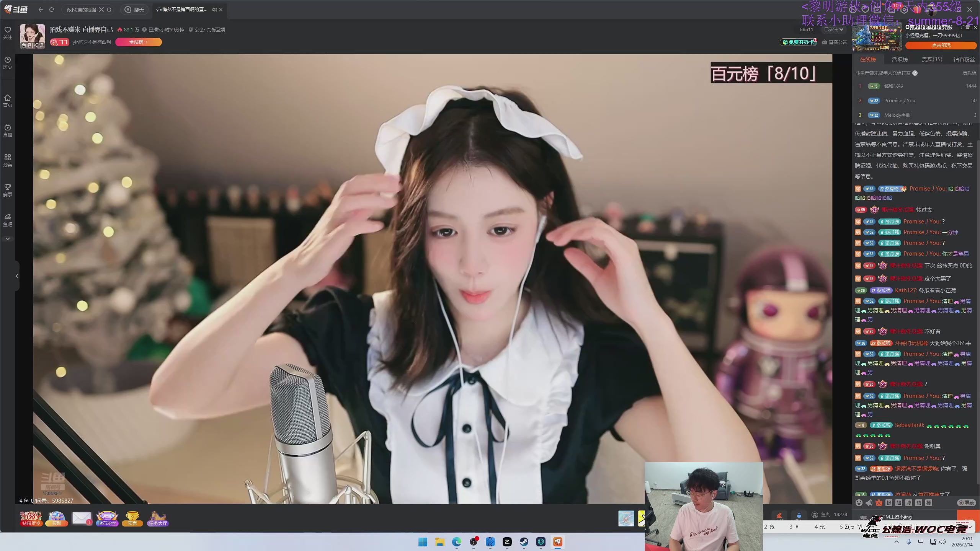Click into the chat message input field
980x551 pixels.
pos(919,517)
